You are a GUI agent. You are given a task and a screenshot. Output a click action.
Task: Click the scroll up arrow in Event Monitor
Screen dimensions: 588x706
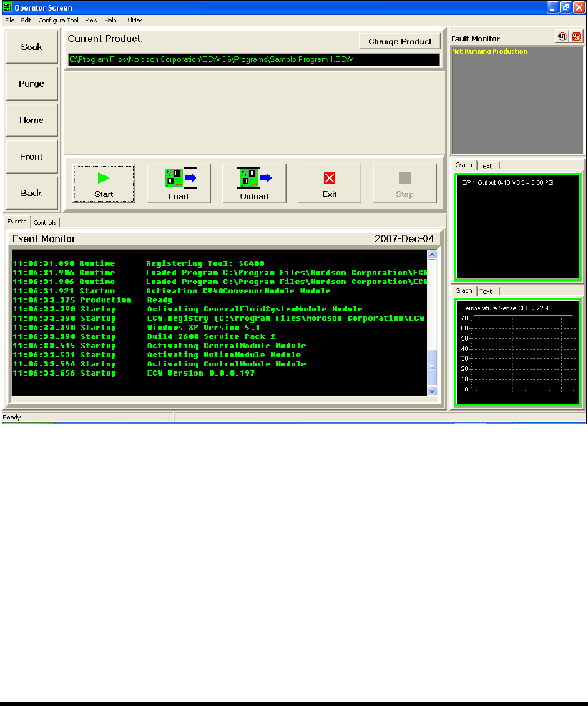pos(432,255)
